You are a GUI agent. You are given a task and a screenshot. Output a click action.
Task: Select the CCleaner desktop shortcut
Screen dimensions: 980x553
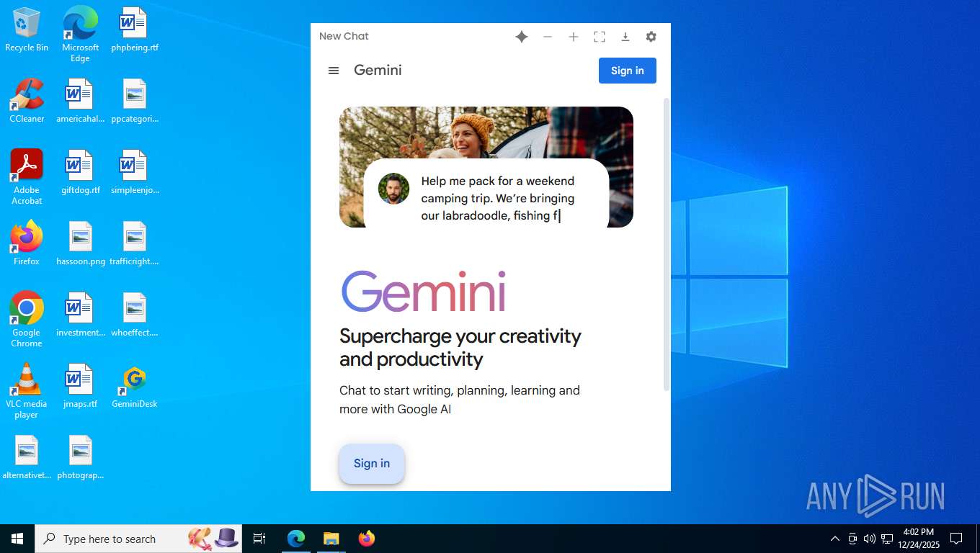point(27,101)
